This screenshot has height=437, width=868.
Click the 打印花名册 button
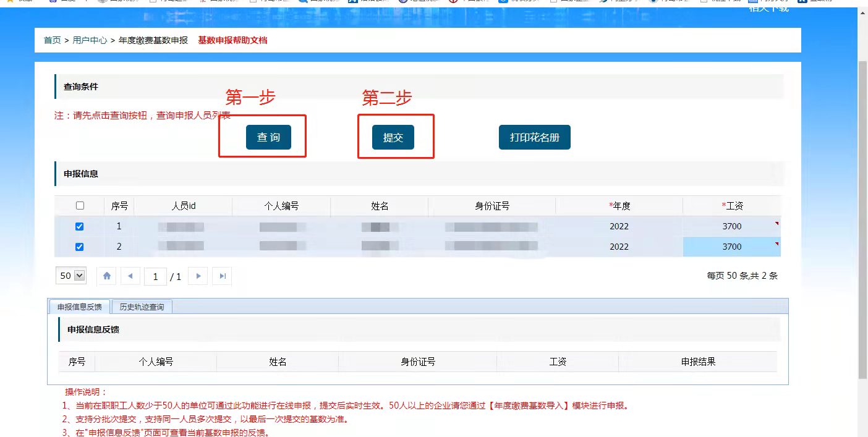534,137
